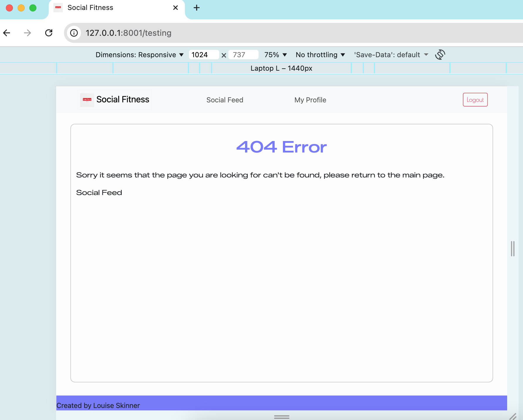Click the viewport width input showing 1024
Viewport: 523px width, 420px height.
[204, 55]
